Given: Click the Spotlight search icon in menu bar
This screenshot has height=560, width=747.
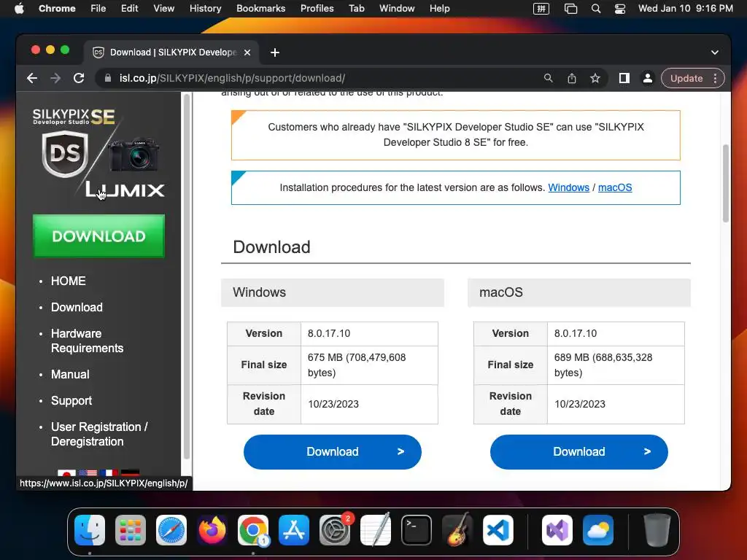Looking at the screenshot, I should tap(595, 9).
